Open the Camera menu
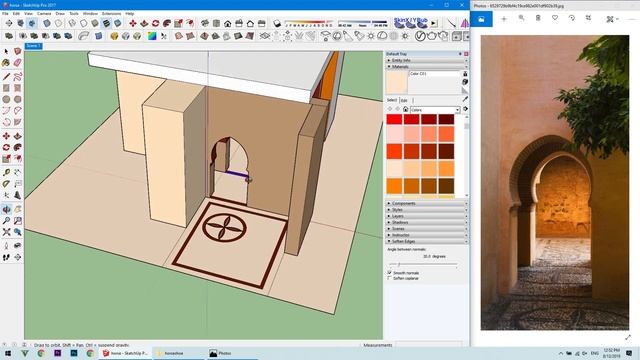The width and height of the screenshot is (640, 360). click(44, 13)
